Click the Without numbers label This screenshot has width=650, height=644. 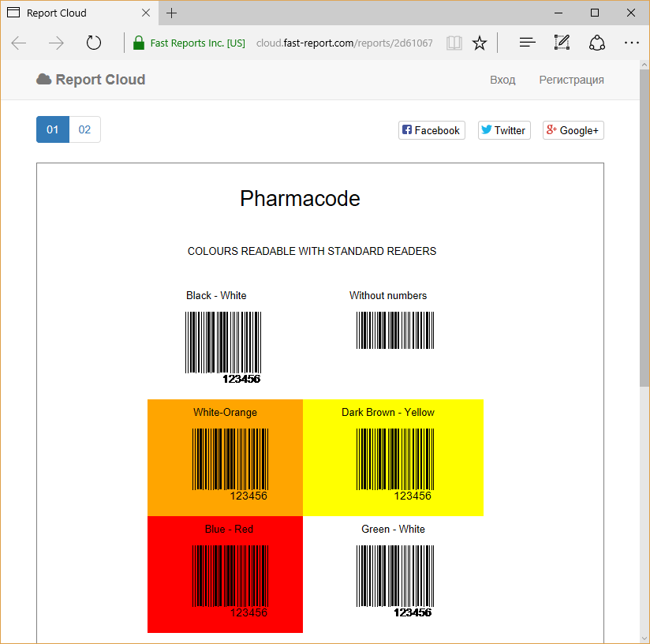tap(388, 296)
